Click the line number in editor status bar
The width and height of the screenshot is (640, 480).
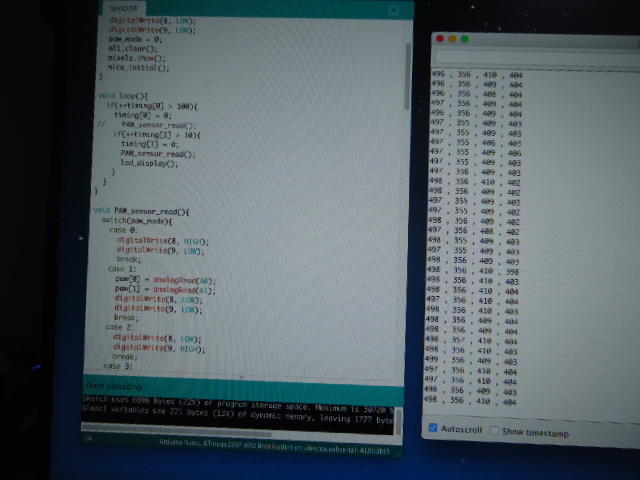[88, 439]
